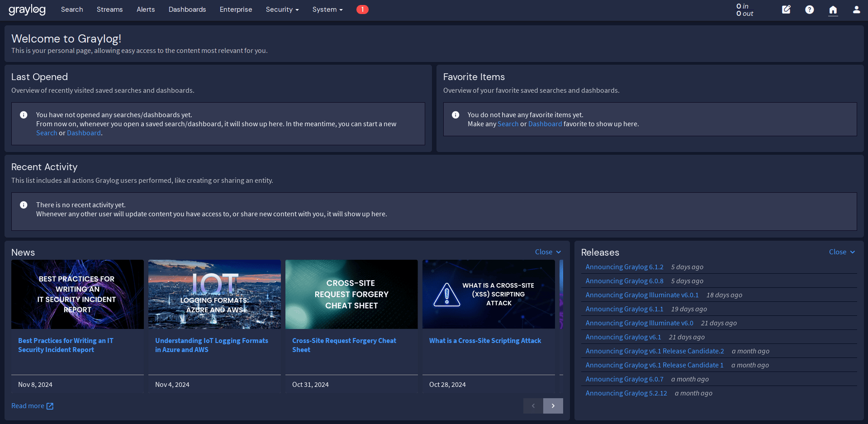Viewport: 868px width, 424px height.
Task: Click Dashboard link in Favorite Items
Action: [545, 124]
